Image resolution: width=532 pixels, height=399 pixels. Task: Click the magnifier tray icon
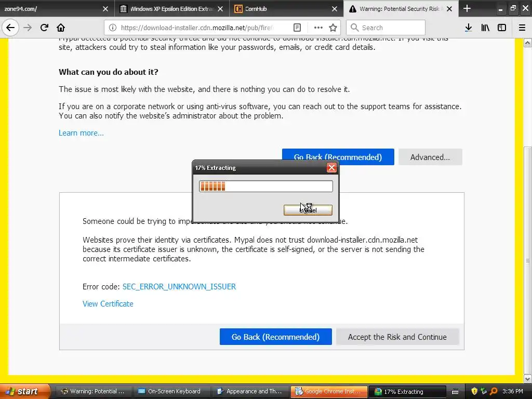pyautogui.click(x=494, y=391)
